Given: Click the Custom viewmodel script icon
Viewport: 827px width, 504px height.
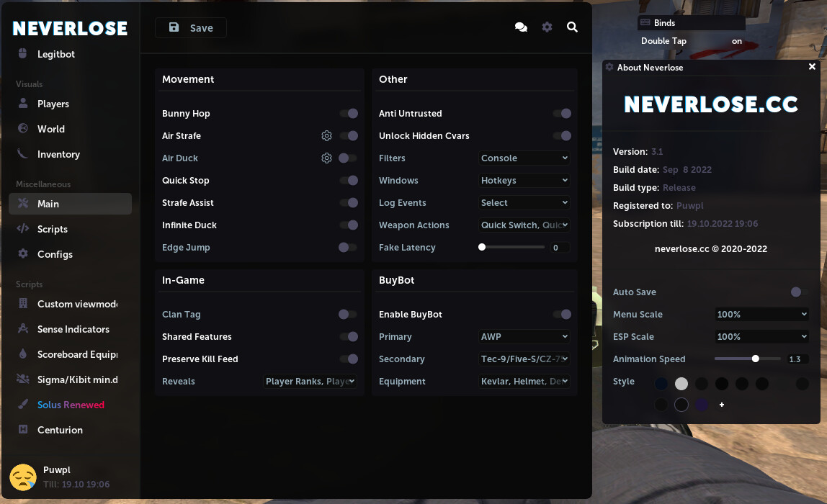Looking at the screenshot, I should tap(22, 304).
